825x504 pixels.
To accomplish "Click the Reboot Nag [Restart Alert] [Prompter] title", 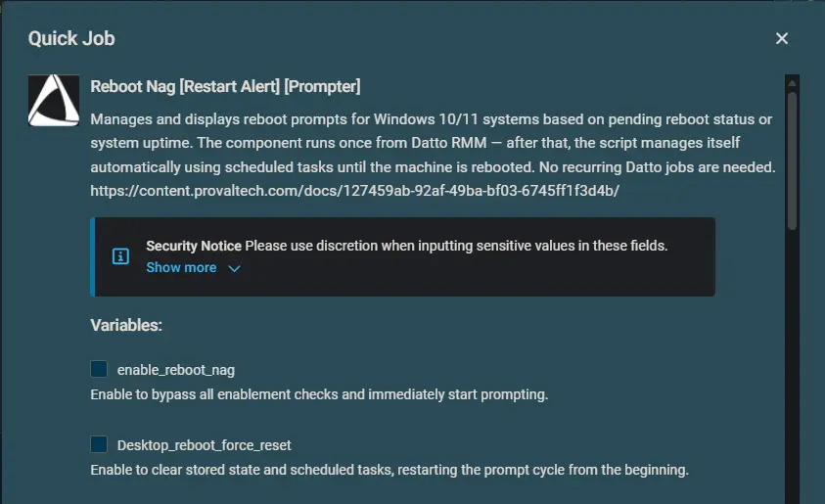I will [225, 86].
